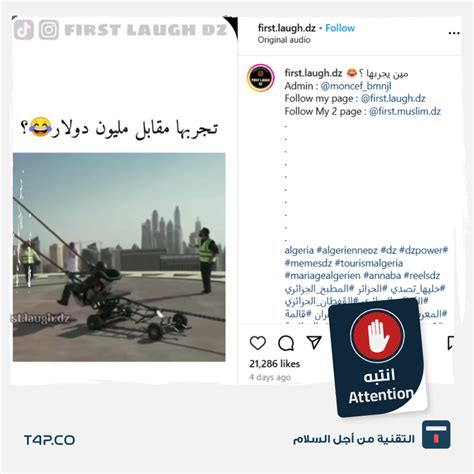Open the #reelsdz hashtag
This screenshot has height=474, width=474.
point(422,276)
